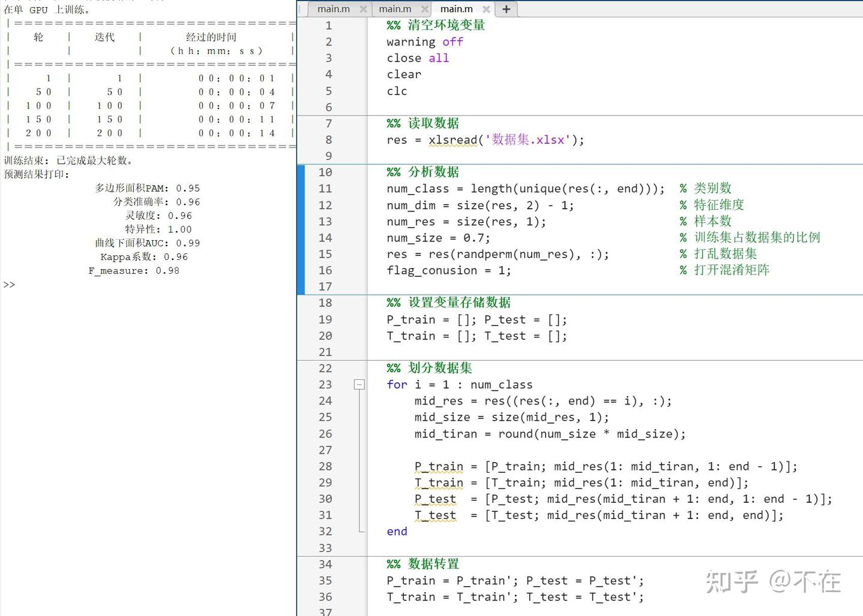Click 'Kappa系数: 0.96' output line
This screenshot has height=616, width=863.
click(144, 257)
